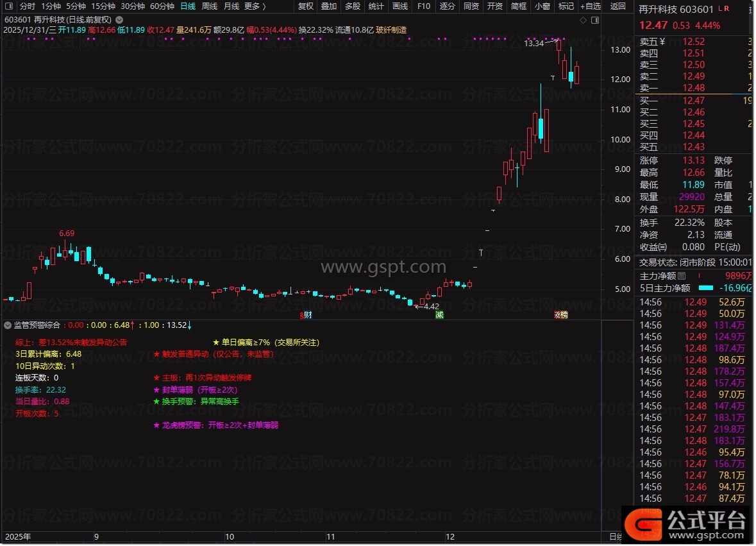Viewport: 756px width, 546px height.
Task: Click the 公式平台 logo
Action: pyautogui.click(x=687, y=524)
